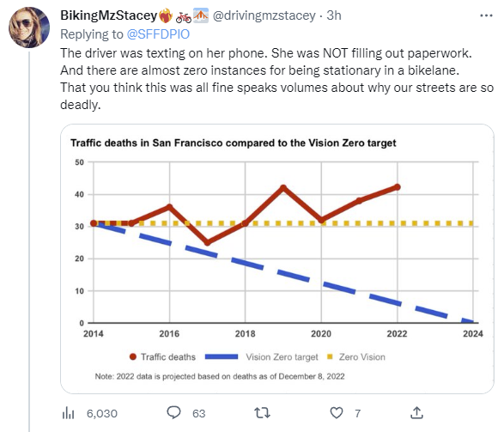Click the 63 replies count

(x=198, y=413)
